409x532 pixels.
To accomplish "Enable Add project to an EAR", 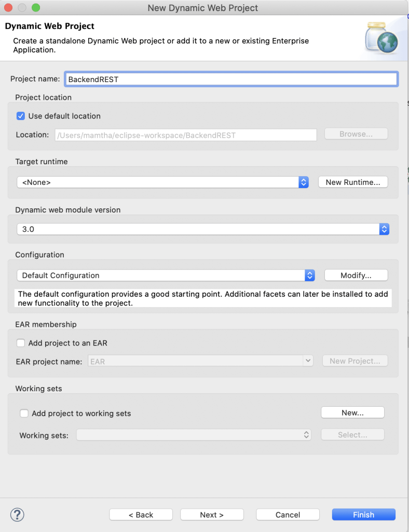I will [x=21, y=343].
